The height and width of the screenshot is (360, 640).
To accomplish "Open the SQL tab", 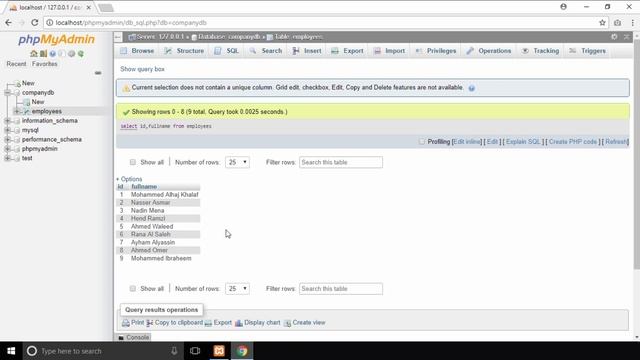I will pyautogui.click(x=227, y=51).
